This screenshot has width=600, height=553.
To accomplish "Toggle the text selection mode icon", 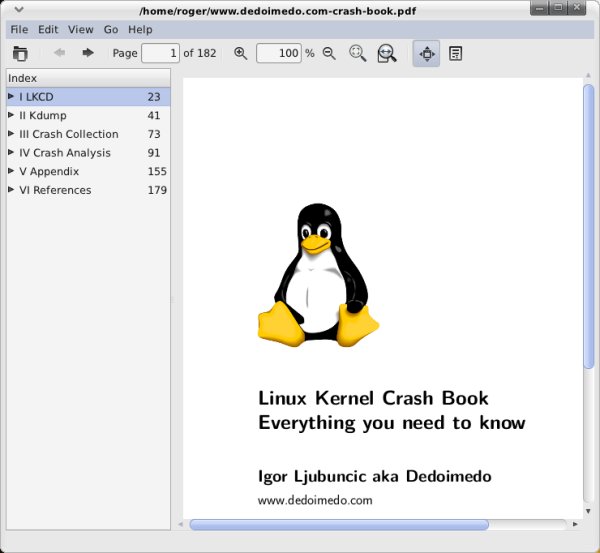I will pyautogui.click(x=455, y=53).
